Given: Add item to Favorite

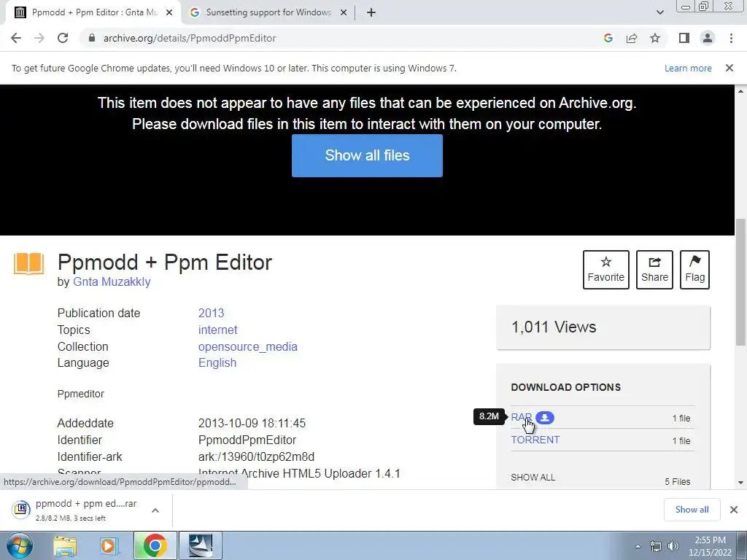Looking at the screenshot, I should [606, 270].
